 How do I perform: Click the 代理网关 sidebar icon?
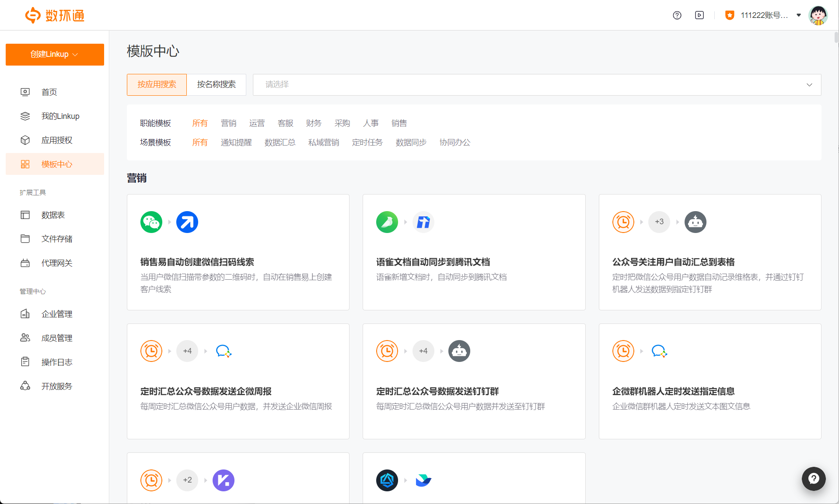(25, 263)
